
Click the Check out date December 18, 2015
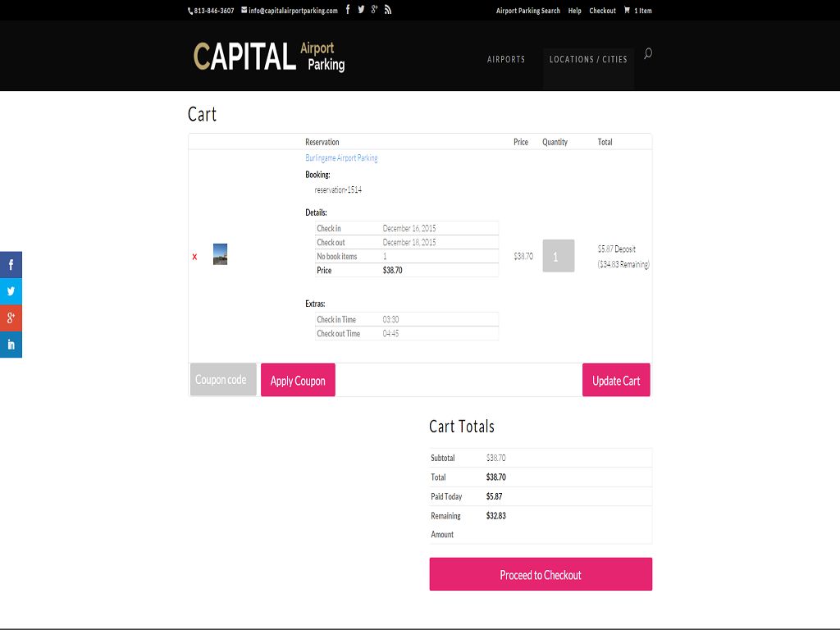(x=409, y=242)
